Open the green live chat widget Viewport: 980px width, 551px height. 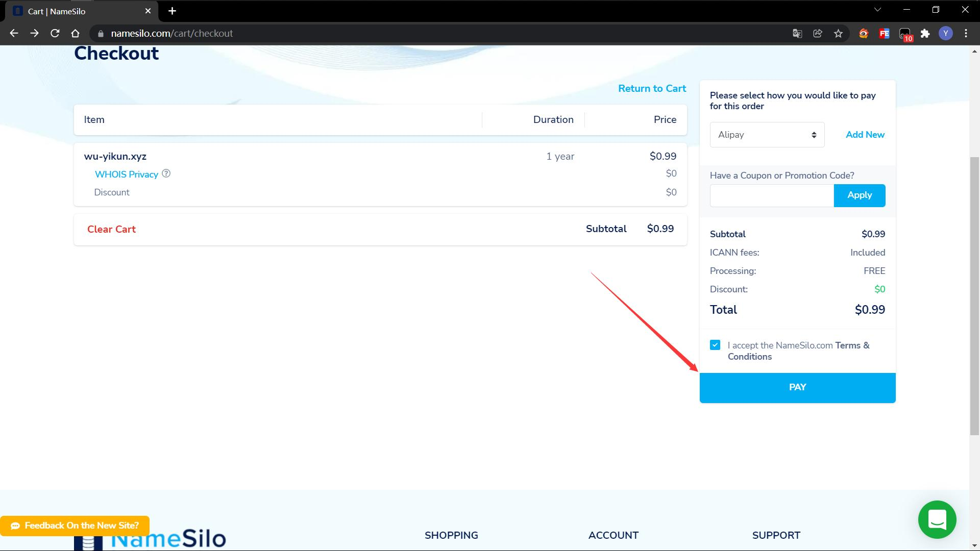click(x=937, y=519)
